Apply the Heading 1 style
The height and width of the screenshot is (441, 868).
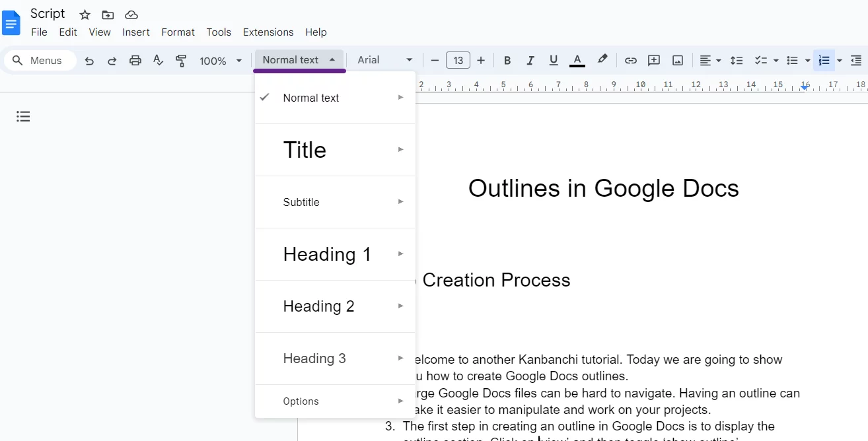pyautogui.click(x=335, y=254)
